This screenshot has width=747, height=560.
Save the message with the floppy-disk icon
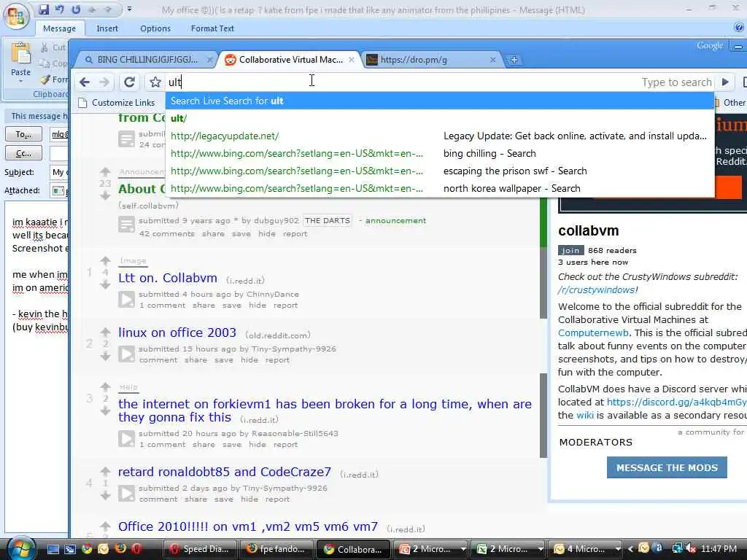tap(43, 9)
